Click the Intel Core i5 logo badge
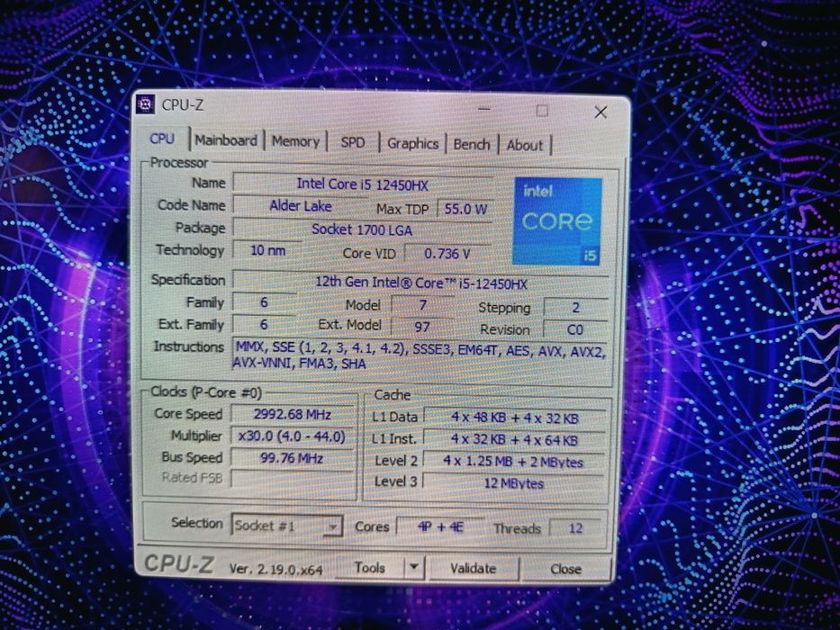Screen dimensions: 840x630 (x=556, y=221)
